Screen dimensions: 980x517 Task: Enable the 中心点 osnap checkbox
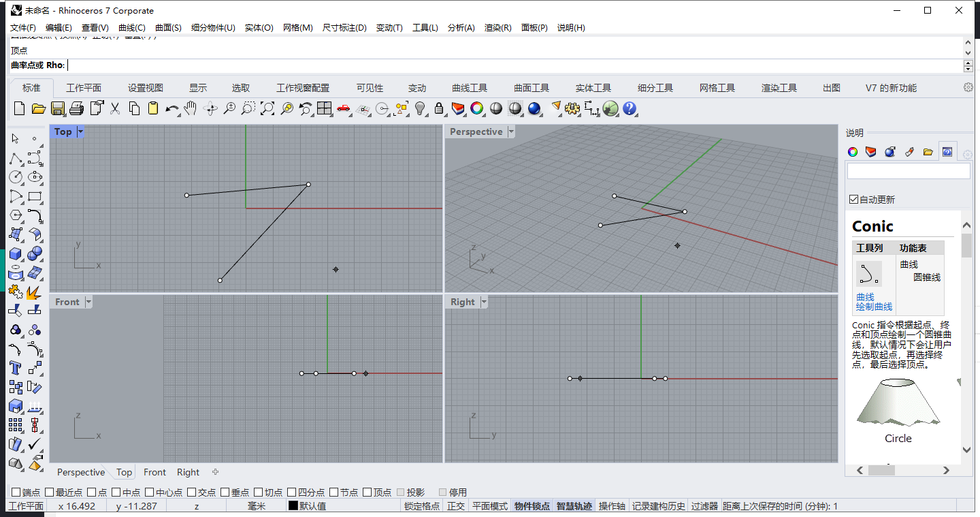pyautogui.click(x=149, y=492)
